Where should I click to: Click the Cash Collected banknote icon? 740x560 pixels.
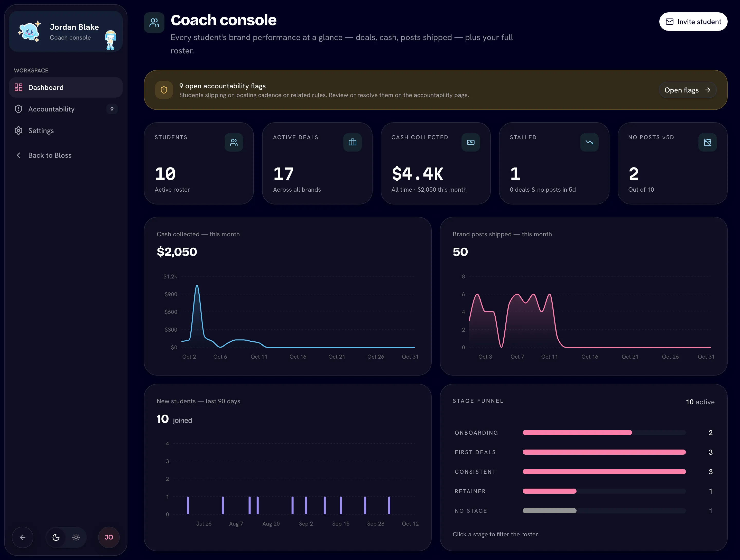point(471,142)
